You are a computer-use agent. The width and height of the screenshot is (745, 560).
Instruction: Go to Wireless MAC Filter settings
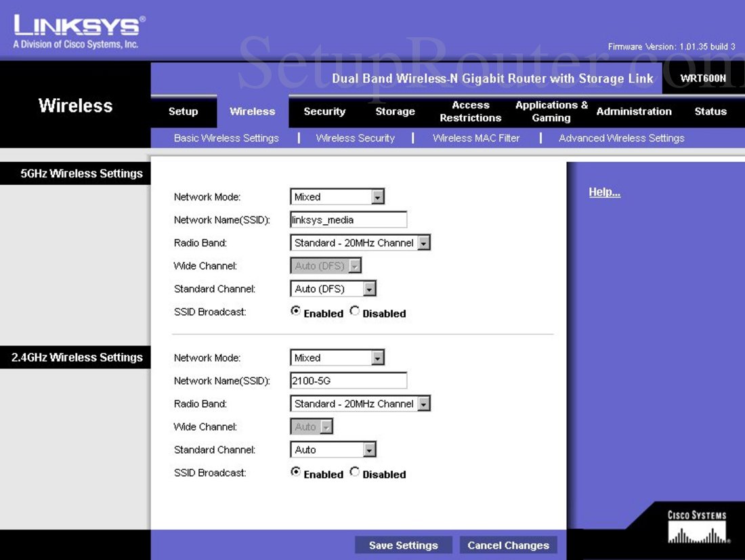click(x=476, y=137)
